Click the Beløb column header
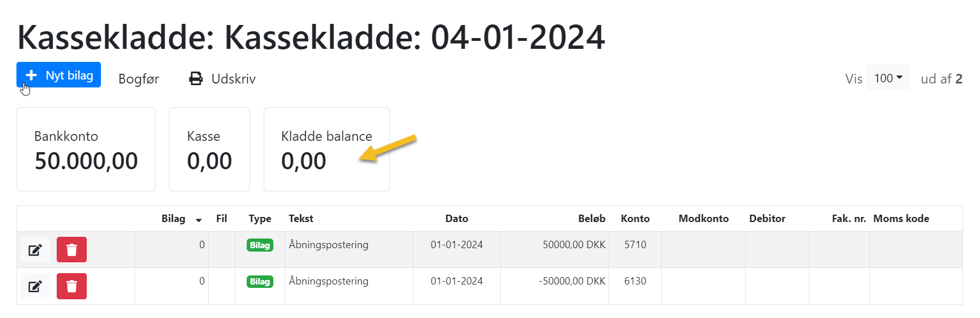 click(592, 219)
